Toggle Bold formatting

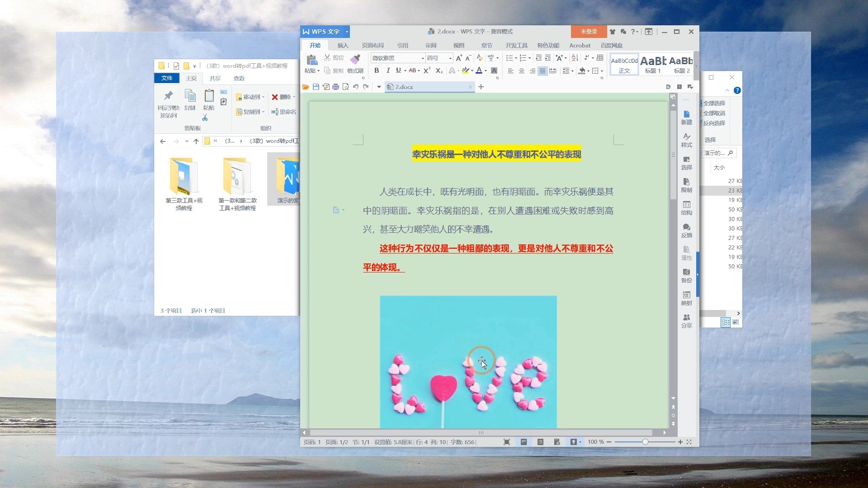pos(377,70)
